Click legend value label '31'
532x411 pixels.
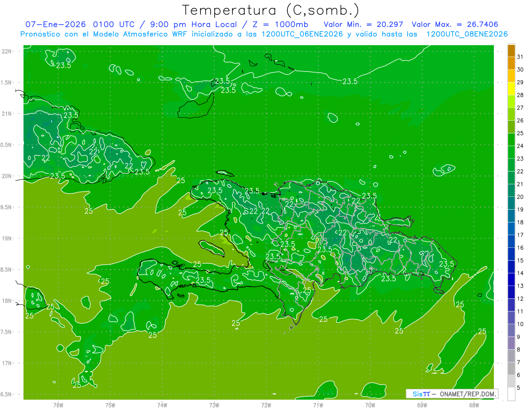(x=520, y=57)
